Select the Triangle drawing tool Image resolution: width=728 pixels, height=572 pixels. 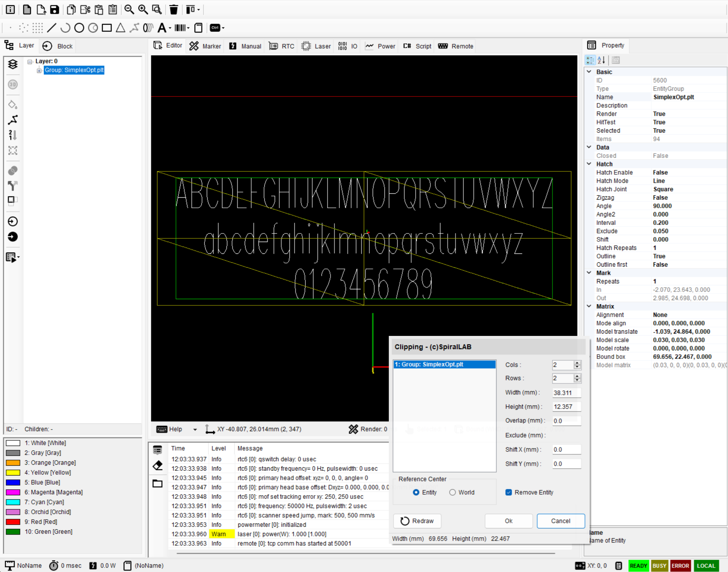tap(120, 28)
